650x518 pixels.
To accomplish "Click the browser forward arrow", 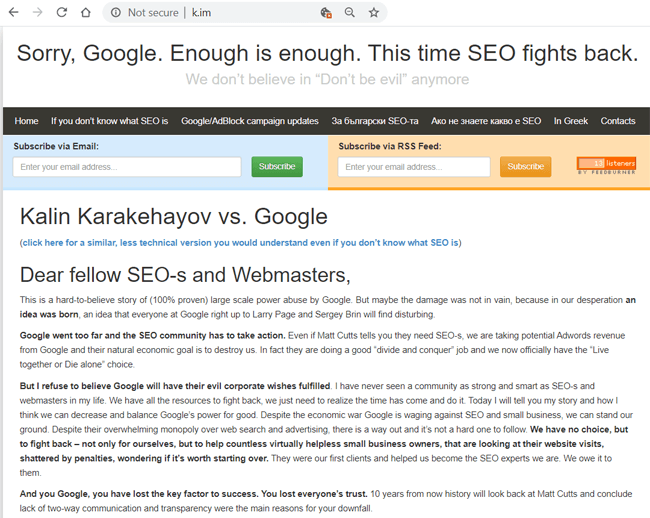I will point(38,12).
